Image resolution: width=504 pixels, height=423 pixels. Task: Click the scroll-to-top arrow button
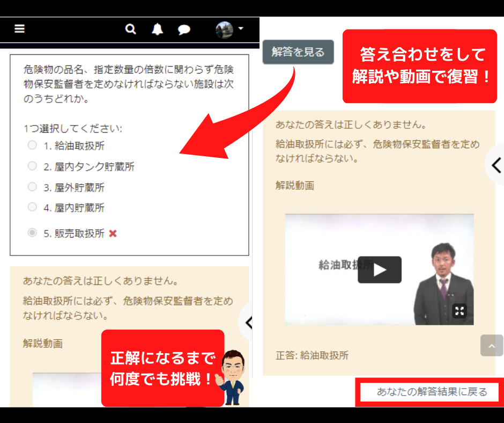point(492,345)
